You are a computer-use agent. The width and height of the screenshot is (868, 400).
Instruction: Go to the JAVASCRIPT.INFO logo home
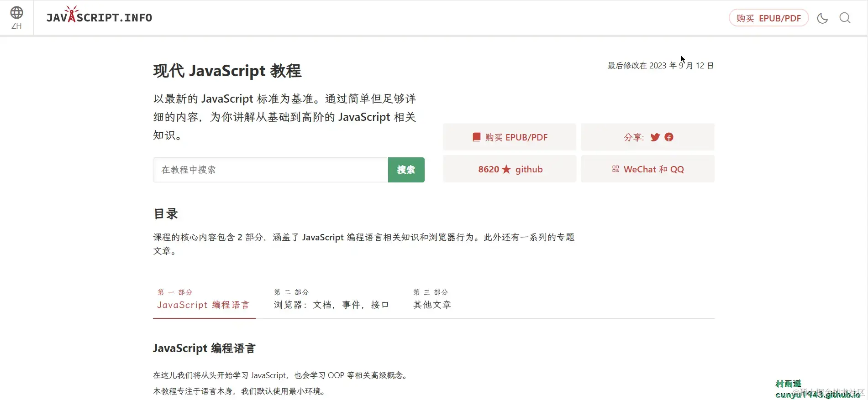tap(99, 16)
